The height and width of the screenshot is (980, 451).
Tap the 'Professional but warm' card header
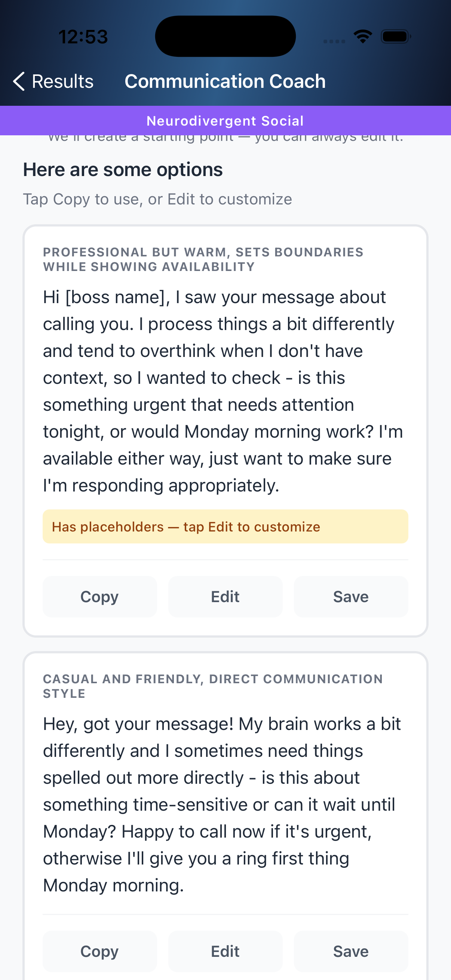203,259
